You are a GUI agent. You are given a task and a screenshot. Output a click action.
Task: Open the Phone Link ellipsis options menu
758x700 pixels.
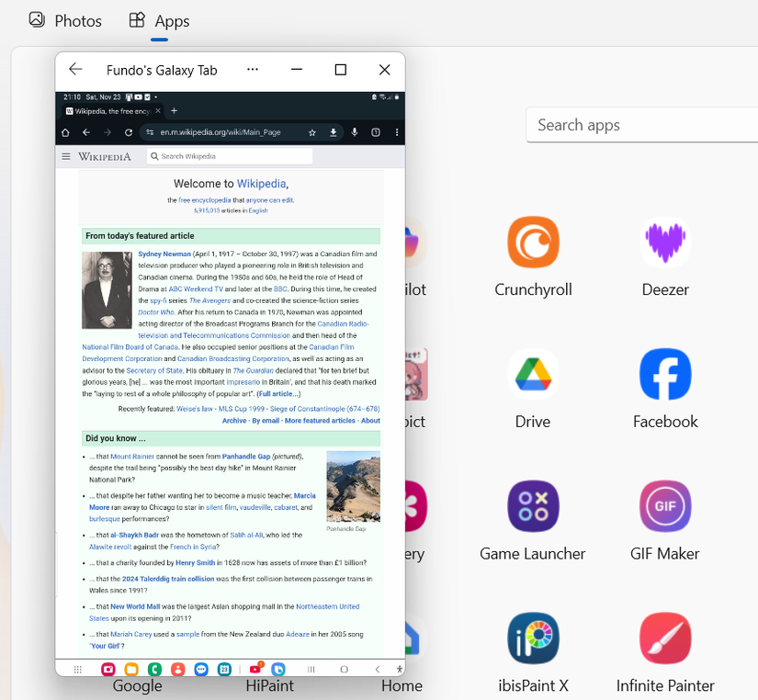point(252,70)
